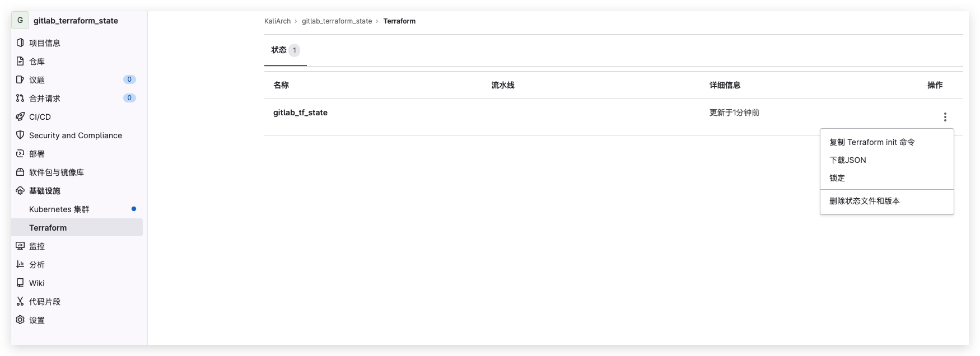Open the Monitor icon in sidebar

20,246
